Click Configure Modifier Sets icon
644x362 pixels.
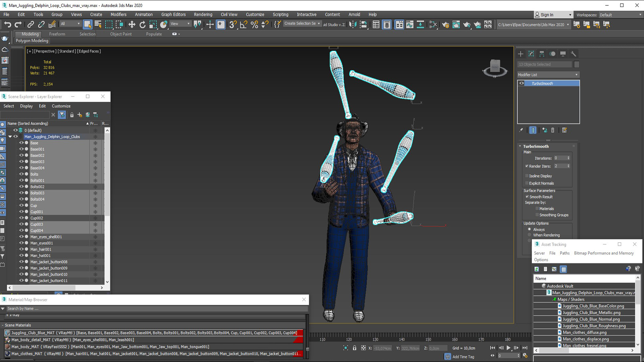point(565,130)
